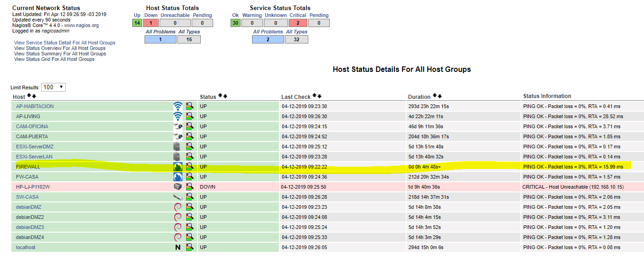Screen dimensions: 644x261
Task: Click the server icon for ESXi-ServerDMZ
Action: point(177,147)
